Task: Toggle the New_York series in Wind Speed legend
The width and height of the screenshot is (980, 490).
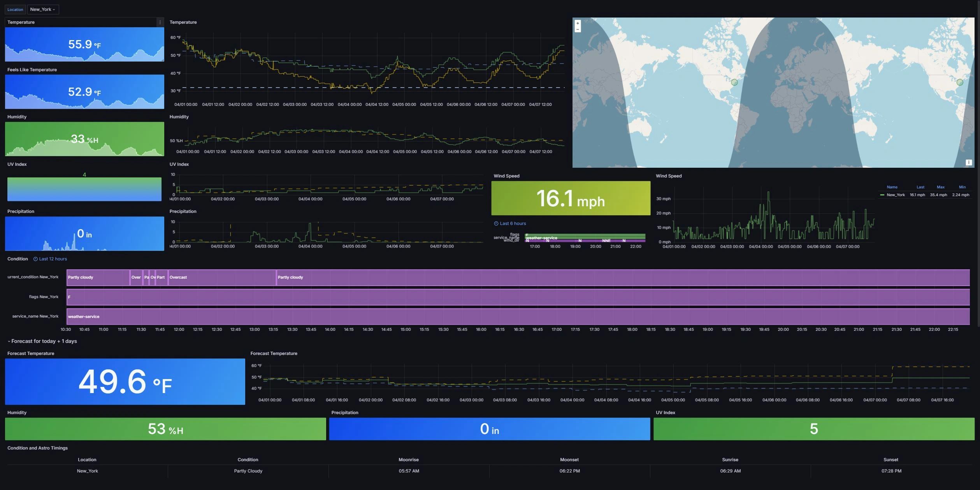Action: (x=896, y=195)
